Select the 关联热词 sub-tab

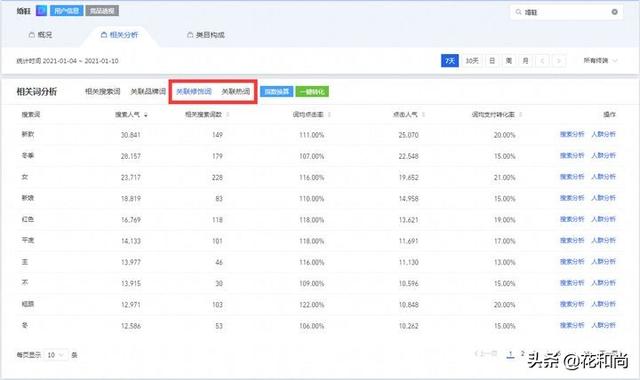[236, 91]
